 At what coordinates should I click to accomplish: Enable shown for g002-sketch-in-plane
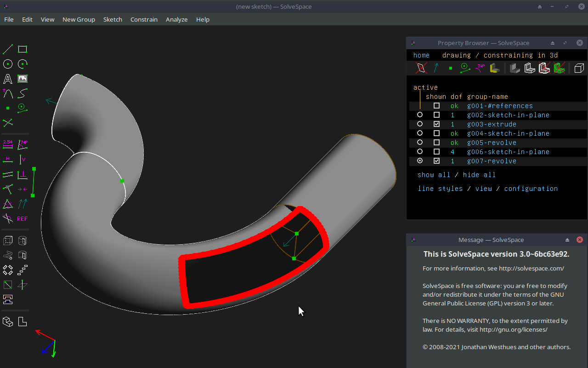[436, 115]
